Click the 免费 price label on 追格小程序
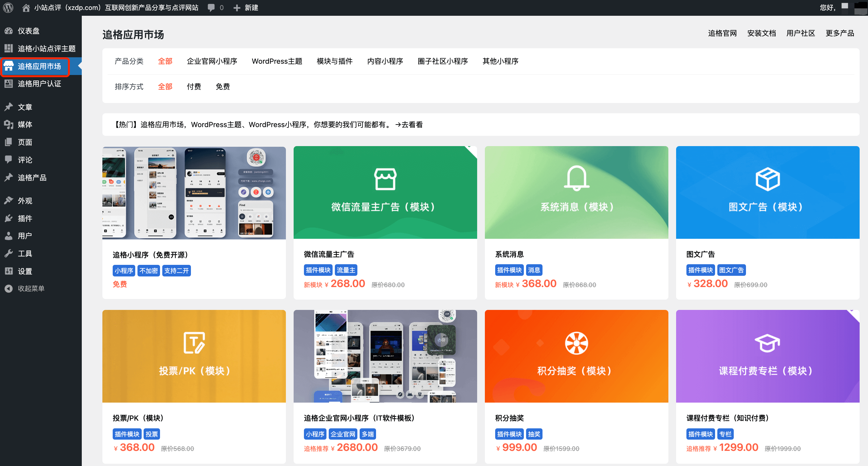This screenshot has height=466, width=868. tap(120, 284)
